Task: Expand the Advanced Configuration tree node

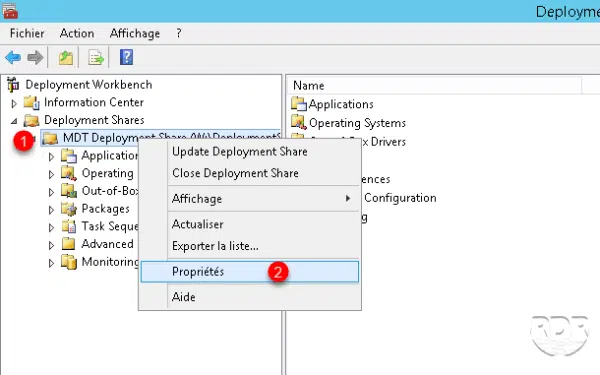Action: pos(51,245)
